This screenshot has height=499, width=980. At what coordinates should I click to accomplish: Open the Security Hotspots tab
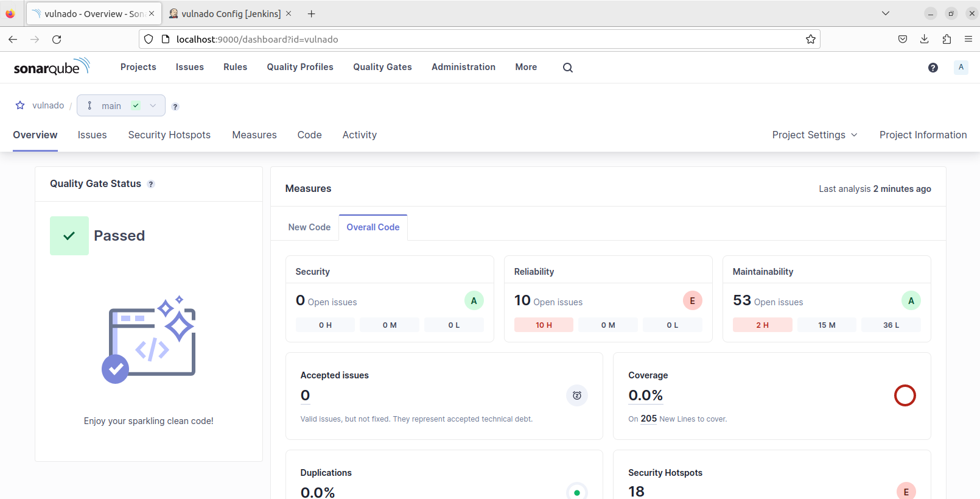tap(169, 135)
